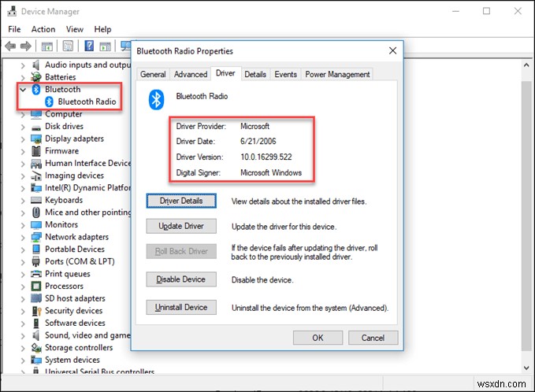This screenshot has width=535, height=392.
Task: Open the File menu
Action: (x=14, y=29)
